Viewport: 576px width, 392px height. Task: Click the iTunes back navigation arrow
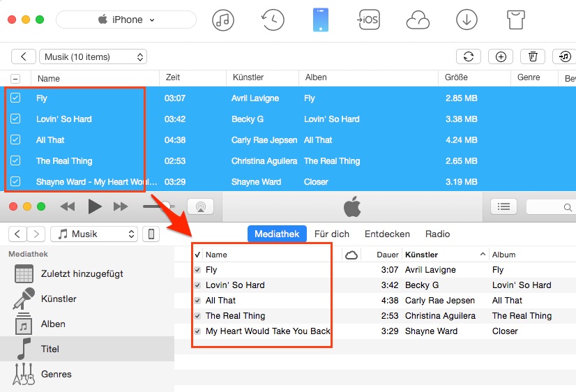coord(17,234)
